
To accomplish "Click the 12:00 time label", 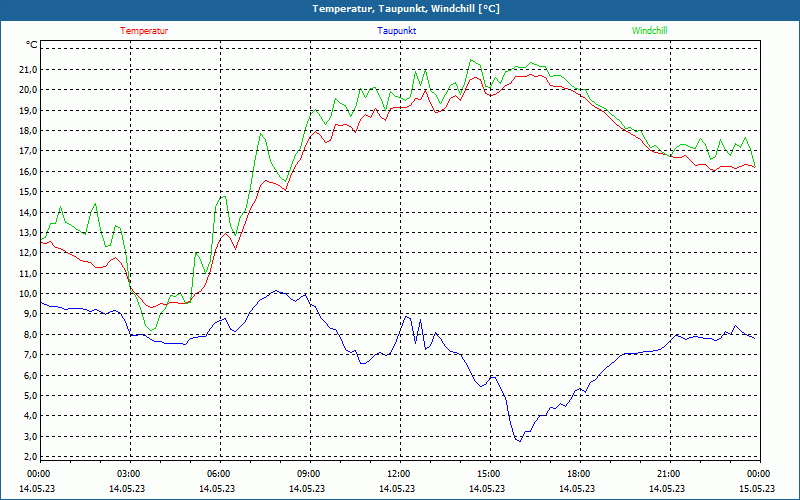I will (400, 474).
